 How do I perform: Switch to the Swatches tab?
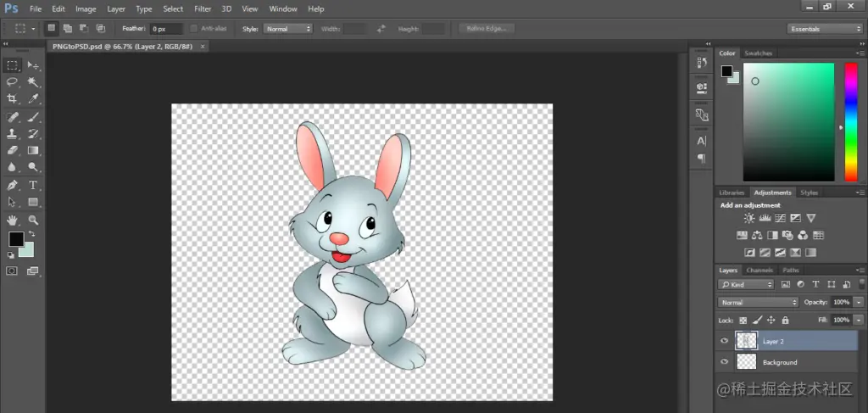click(758, 53)
